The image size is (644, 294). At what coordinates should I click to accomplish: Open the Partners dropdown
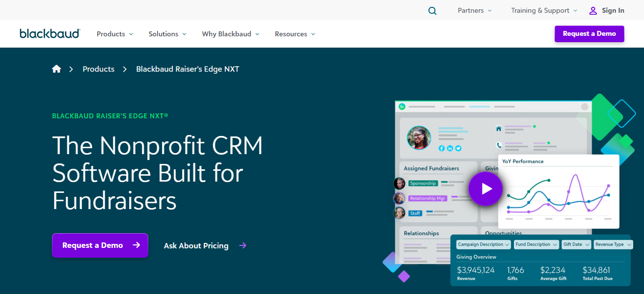click(x=475, y=10)
